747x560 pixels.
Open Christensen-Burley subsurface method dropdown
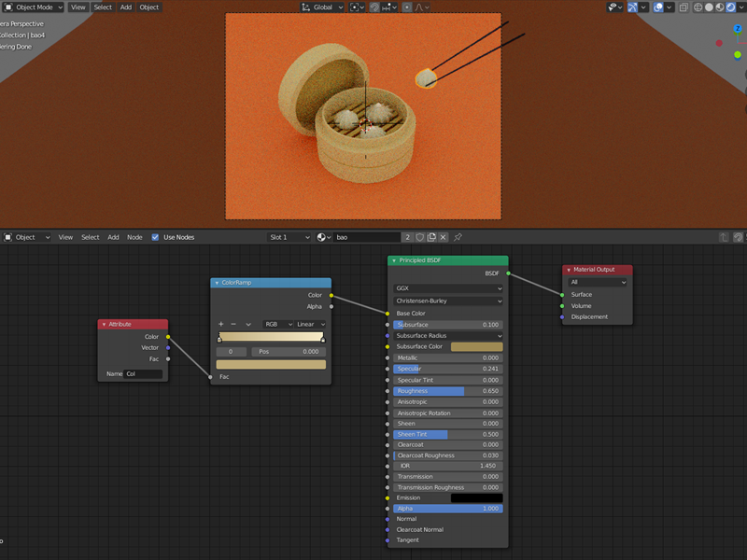tap(448, 301)
